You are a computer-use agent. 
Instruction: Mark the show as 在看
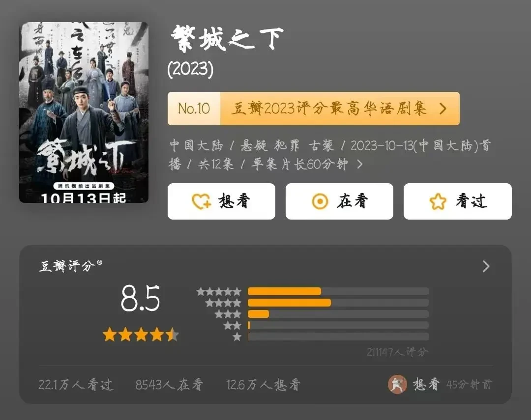pyautogui.click(x=339, y=201)
